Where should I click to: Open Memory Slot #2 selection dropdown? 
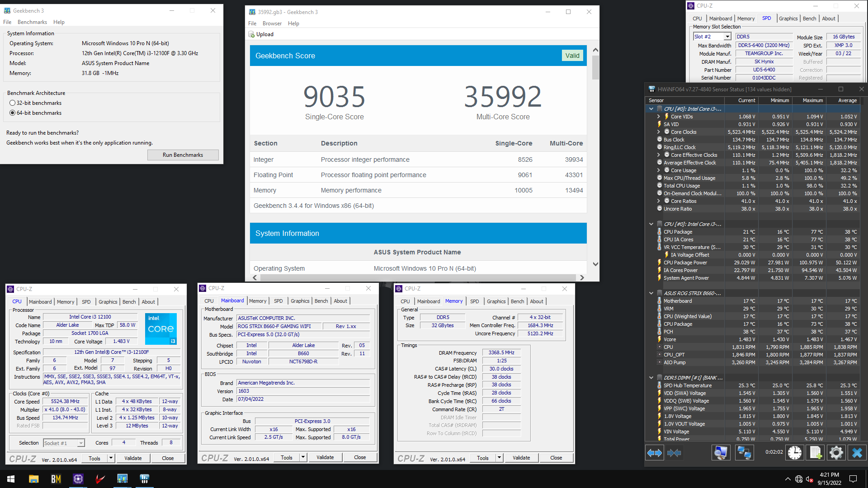(x=727, y=37)
